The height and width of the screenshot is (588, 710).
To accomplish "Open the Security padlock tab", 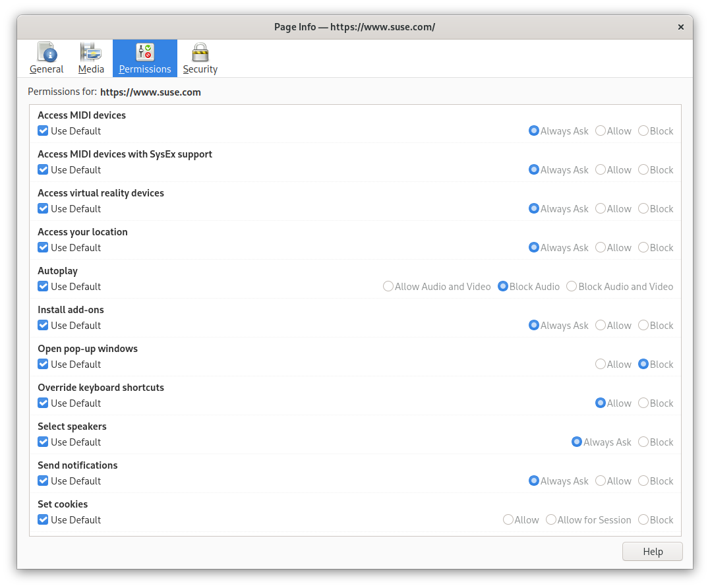I will [200, 52].
